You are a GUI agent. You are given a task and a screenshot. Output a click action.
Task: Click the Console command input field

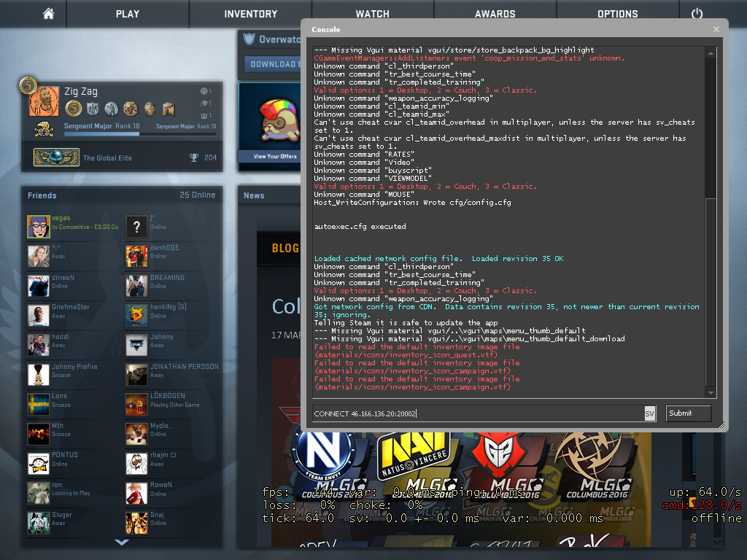[479, 413]
